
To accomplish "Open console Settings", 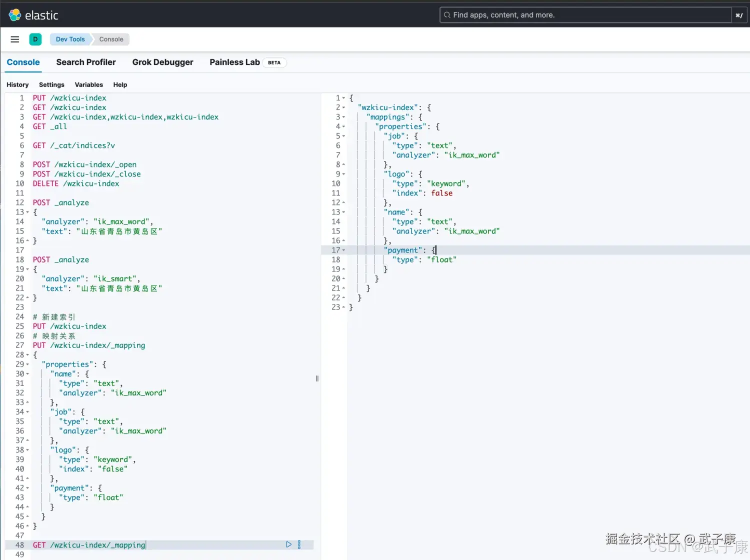I will click(x=51, y=85).
